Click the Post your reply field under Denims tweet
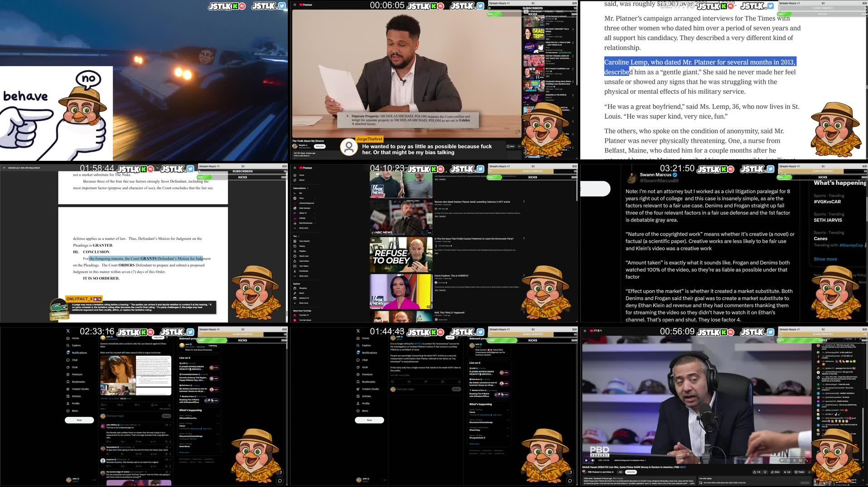Screen dimensions: 868x487 tap(131, 415)
